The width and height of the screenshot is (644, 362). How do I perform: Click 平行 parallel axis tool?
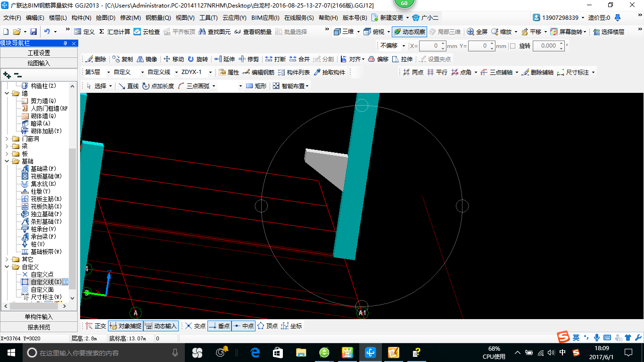coord(437,72)
